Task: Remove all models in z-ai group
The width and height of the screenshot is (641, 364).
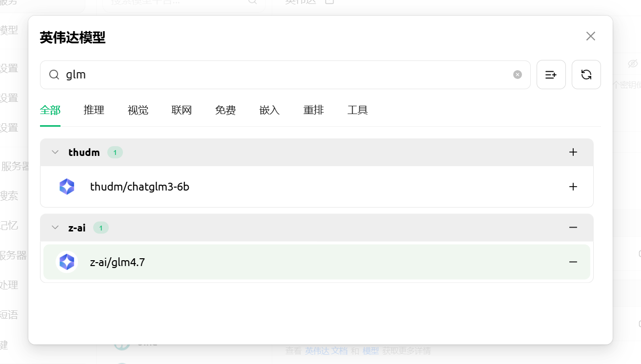Action: (573, 228)
